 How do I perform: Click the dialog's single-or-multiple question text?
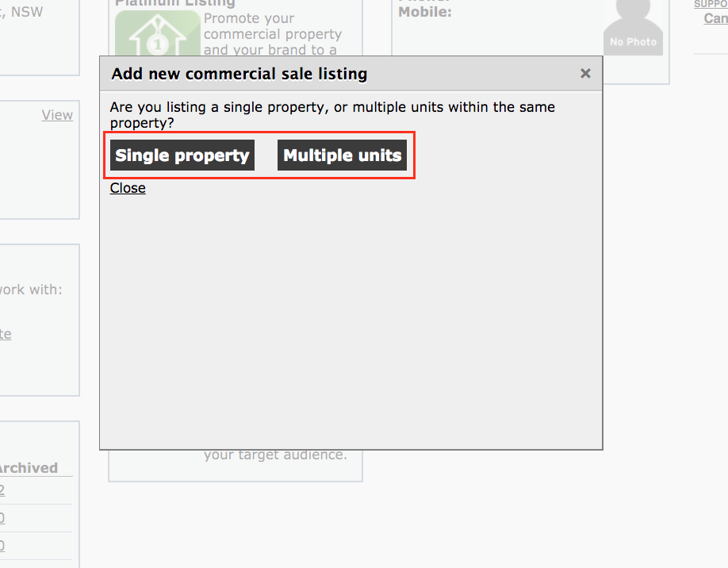(332, 115)
